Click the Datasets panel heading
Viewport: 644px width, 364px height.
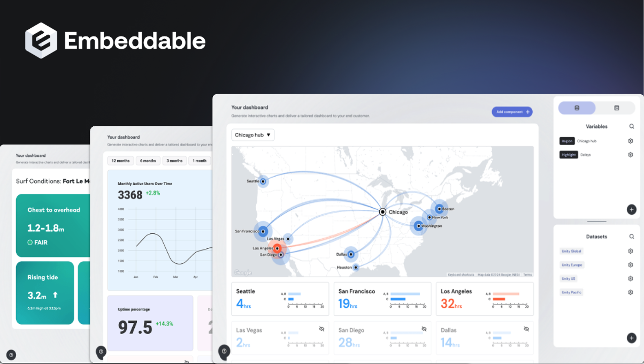pos(596,236)
